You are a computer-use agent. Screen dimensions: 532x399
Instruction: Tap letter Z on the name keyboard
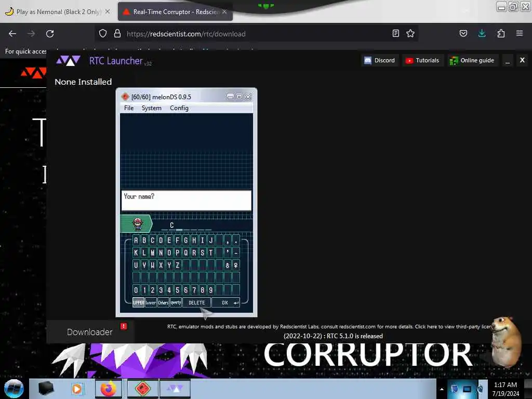coord(178,265)
